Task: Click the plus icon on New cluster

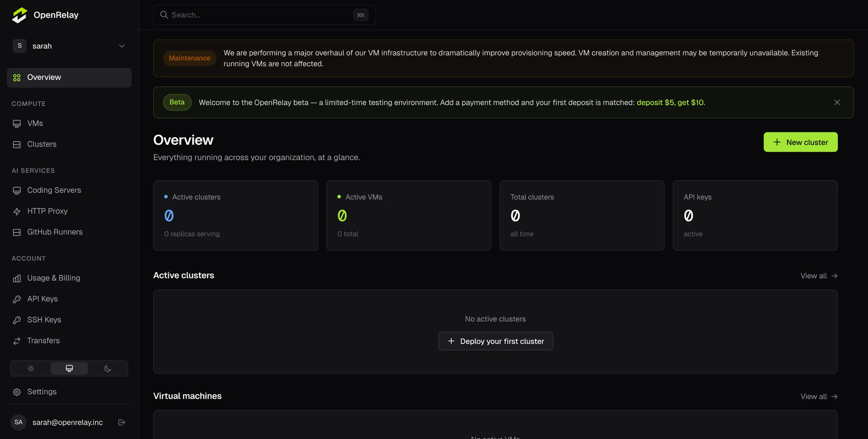Action: pos(777,142)
